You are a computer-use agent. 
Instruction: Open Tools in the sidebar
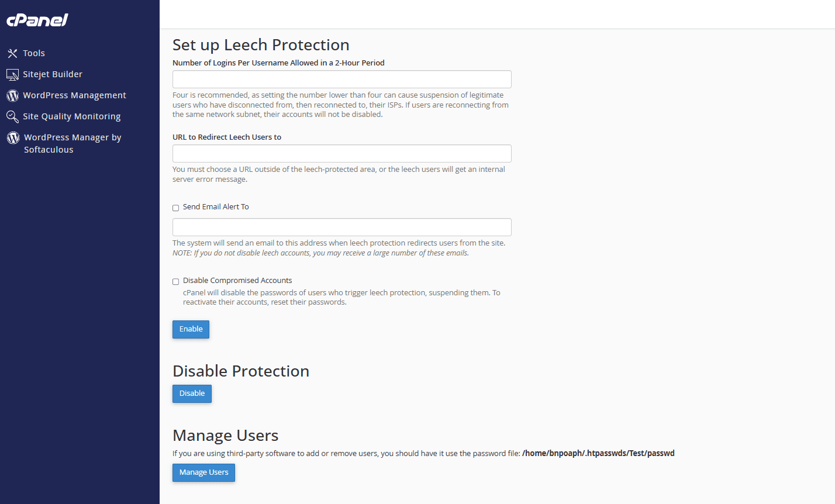click(34, 53)
